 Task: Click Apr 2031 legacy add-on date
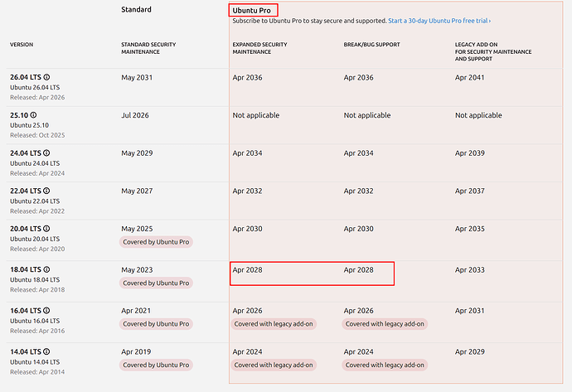click(x=469, y=311)
